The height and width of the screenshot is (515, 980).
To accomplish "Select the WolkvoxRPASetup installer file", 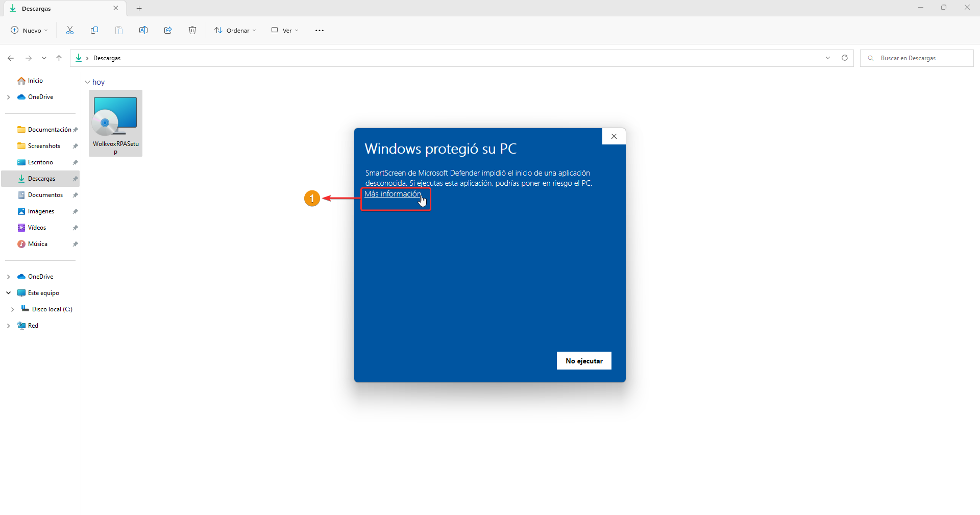I will click(115, 124).
